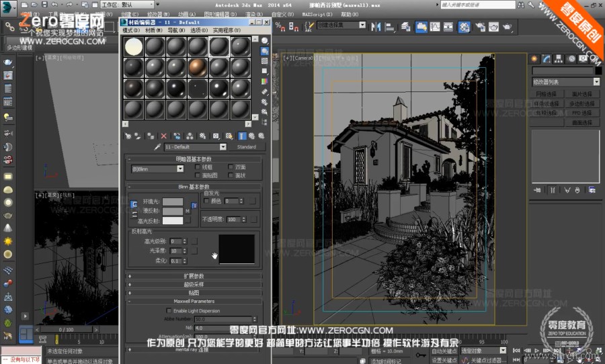Enable the 线框 (Wire) checkbox

point(197,167)
